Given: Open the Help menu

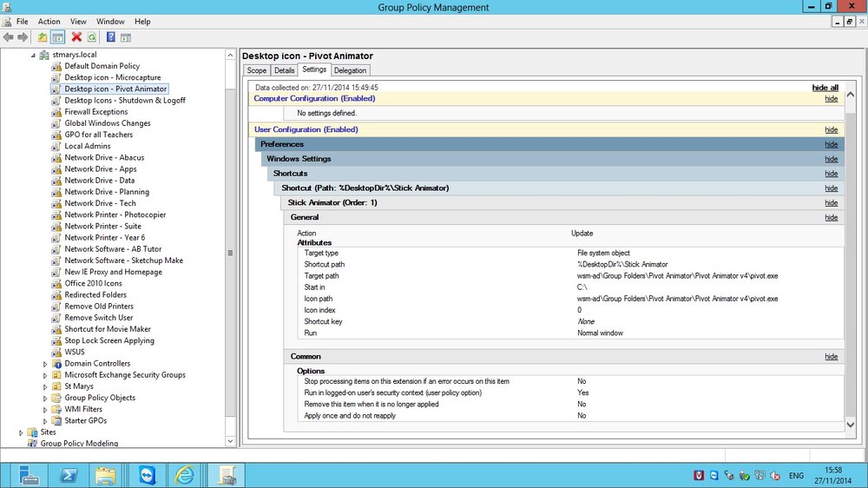Looking at the screenshot, I should coord(142,22).
